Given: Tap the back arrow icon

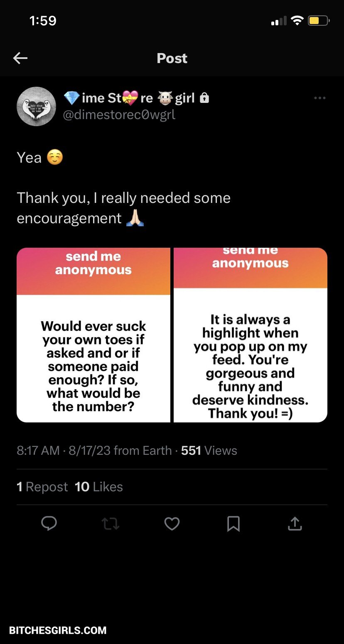Looking at the screenshot, I should pyautogui.click(x=20, y=59).
